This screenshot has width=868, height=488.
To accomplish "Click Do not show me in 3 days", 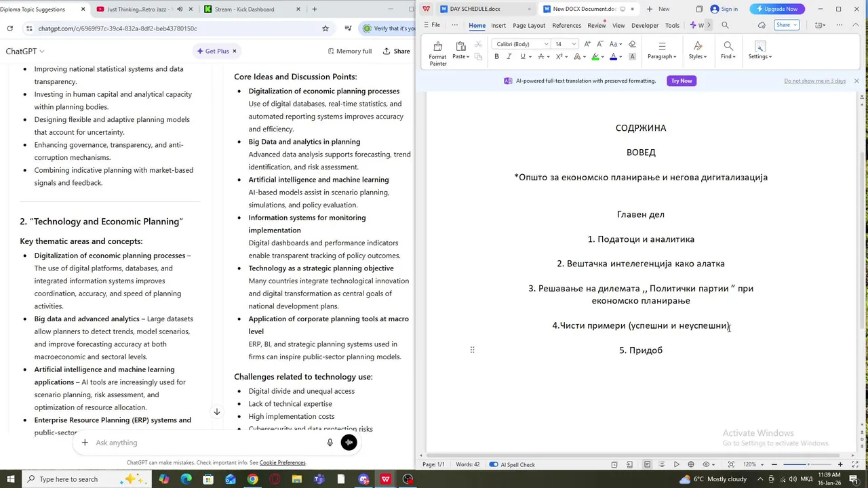I will click(815, 81).
